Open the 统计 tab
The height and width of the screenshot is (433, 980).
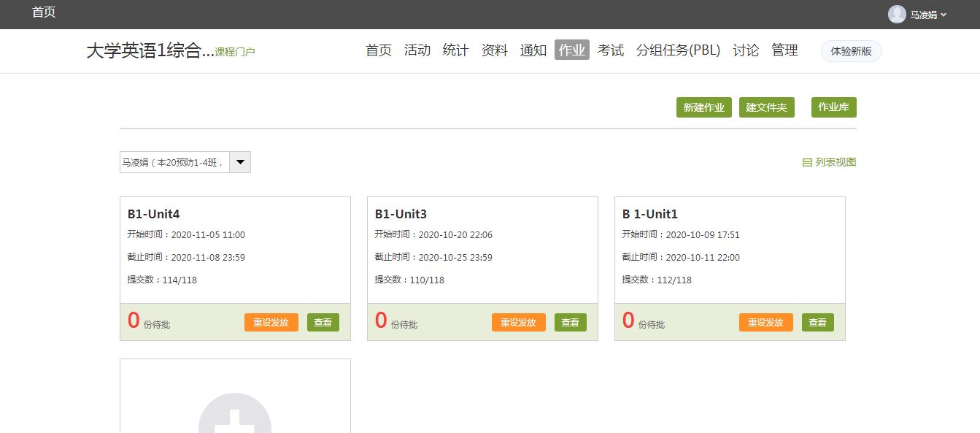point(456,50)
